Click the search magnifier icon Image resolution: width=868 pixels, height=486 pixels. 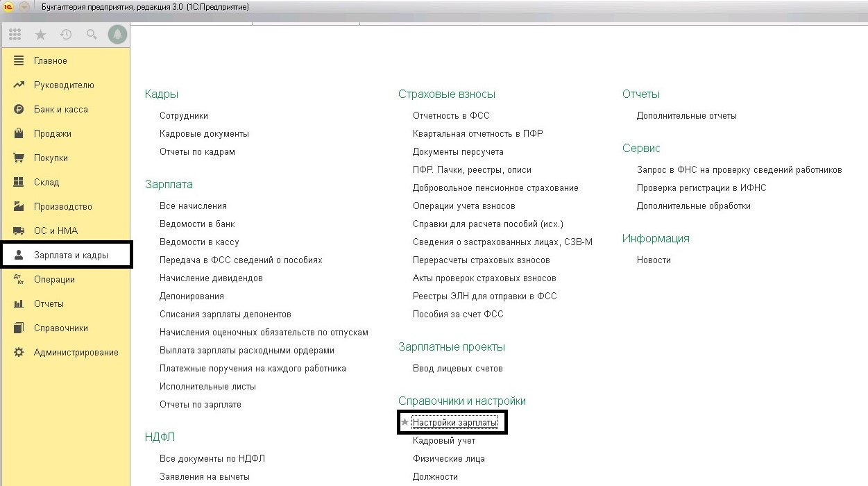[92, 34]
